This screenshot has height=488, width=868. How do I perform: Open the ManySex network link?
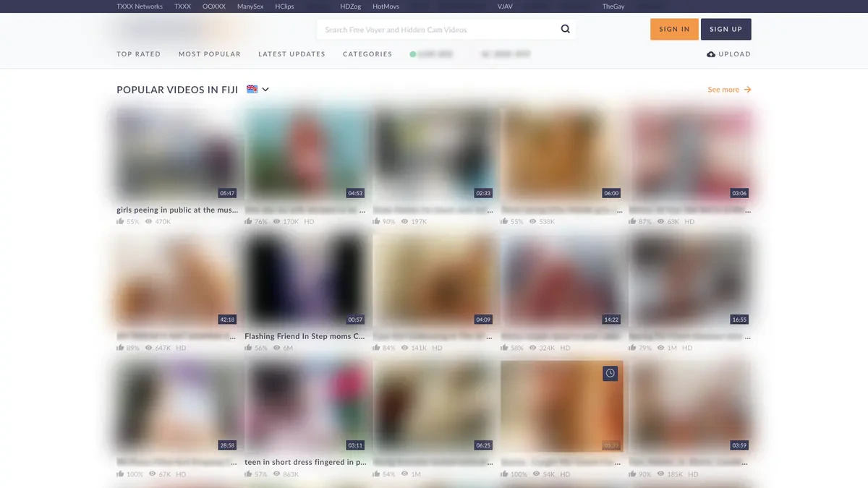tap(250, 7)
